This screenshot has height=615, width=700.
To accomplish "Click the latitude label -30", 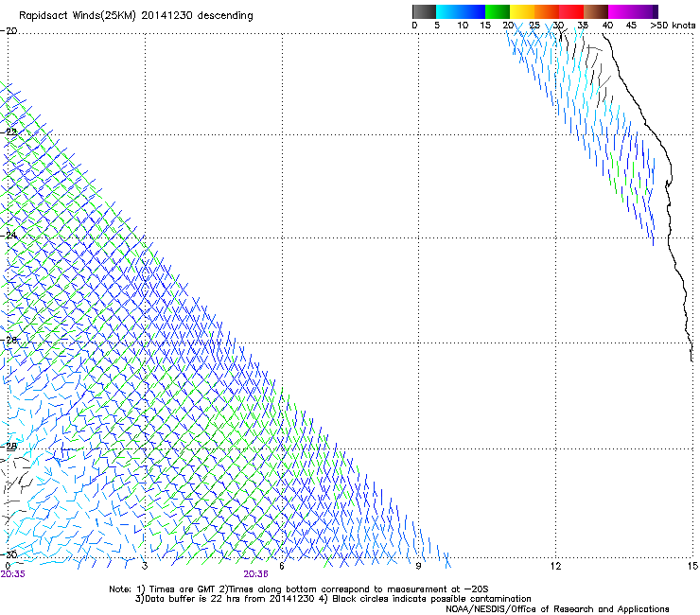I will point(9,554).
